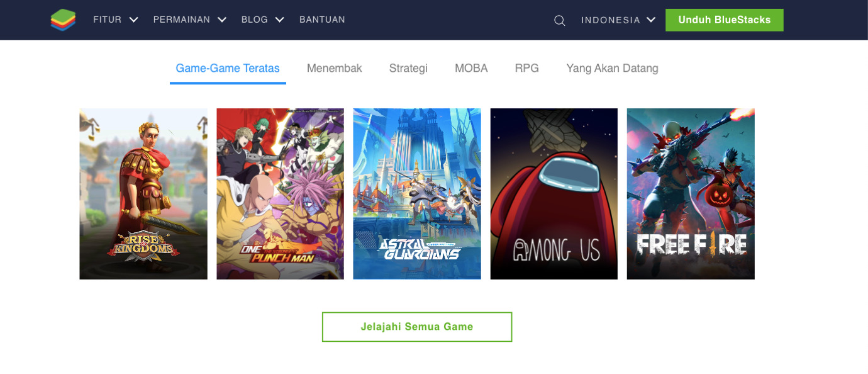Select the MOBA tab
The height and width of the screenshot is (374, 868).
471,68
